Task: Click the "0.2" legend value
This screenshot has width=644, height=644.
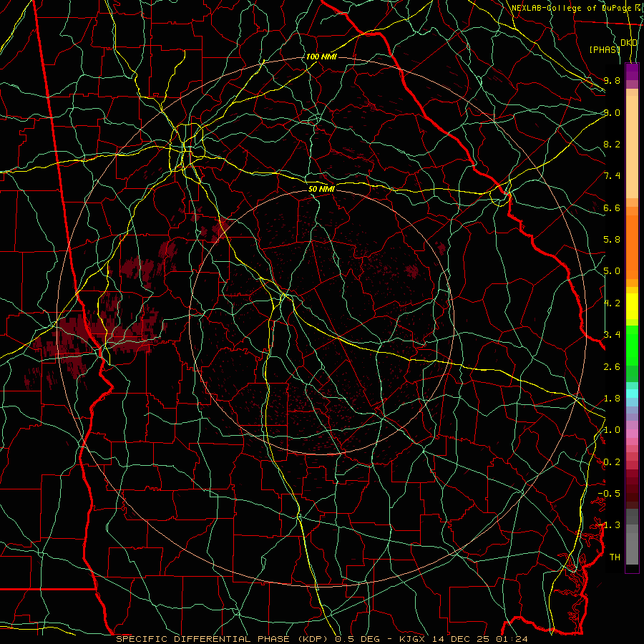Action: (x=612, y=462)
